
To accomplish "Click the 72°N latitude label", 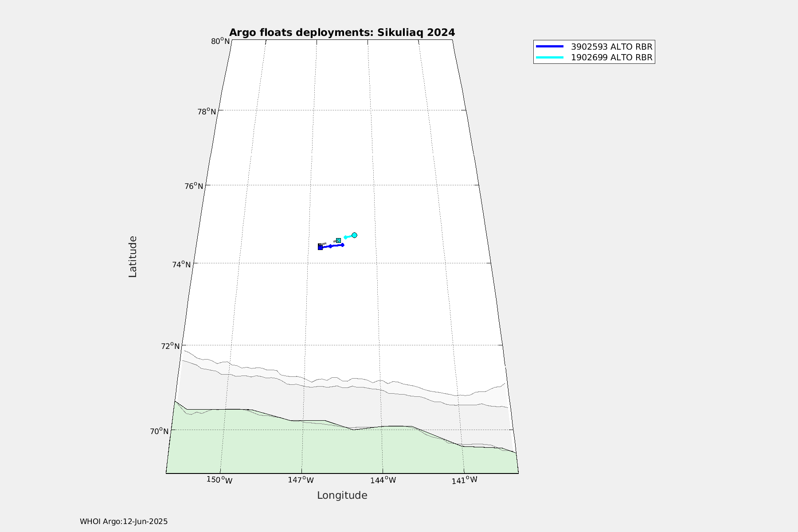I will pyautogui.click(x=170, y=346).
